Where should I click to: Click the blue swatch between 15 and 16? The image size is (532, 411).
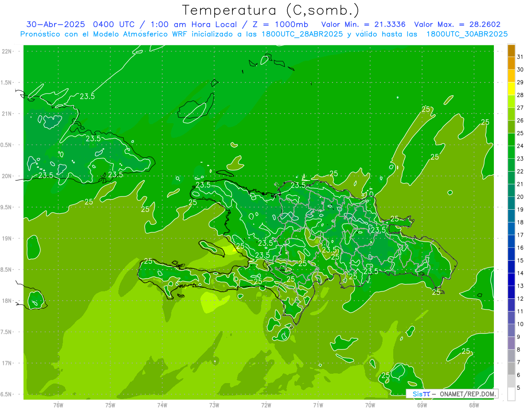(x=511, y=254)
